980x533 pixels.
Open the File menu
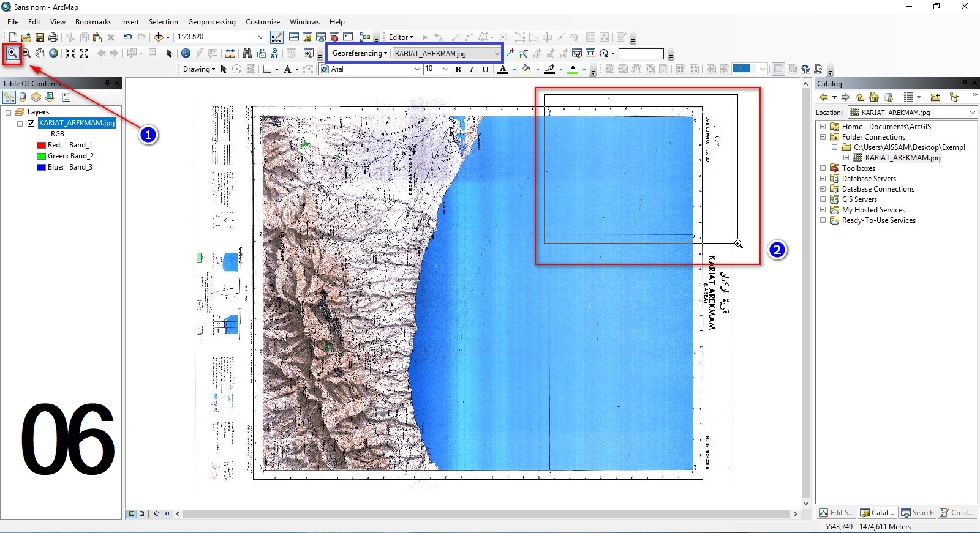coord(13,22)
